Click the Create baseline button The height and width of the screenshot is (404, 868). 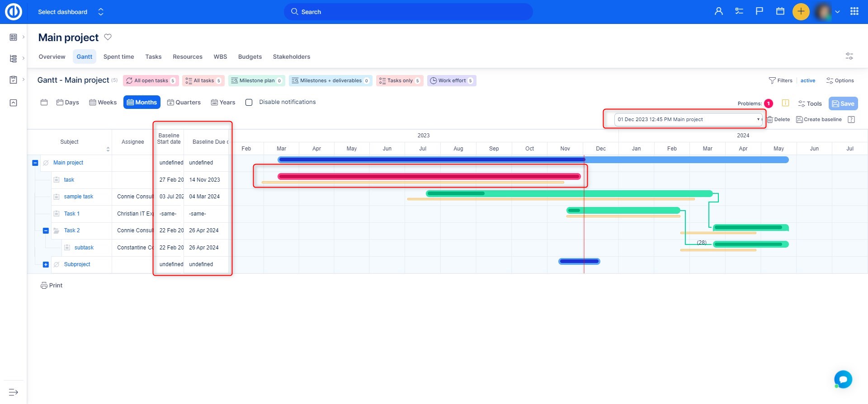[819, 120]
